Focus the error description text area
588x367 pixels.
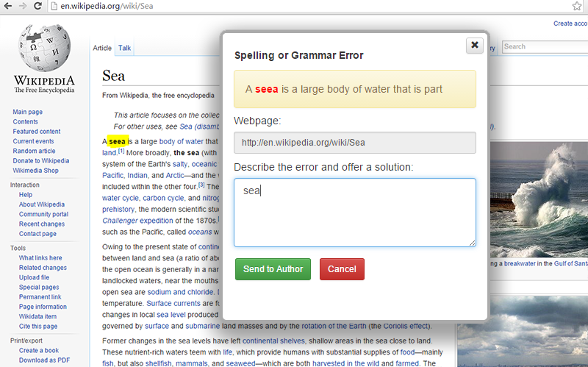[354, 212]
